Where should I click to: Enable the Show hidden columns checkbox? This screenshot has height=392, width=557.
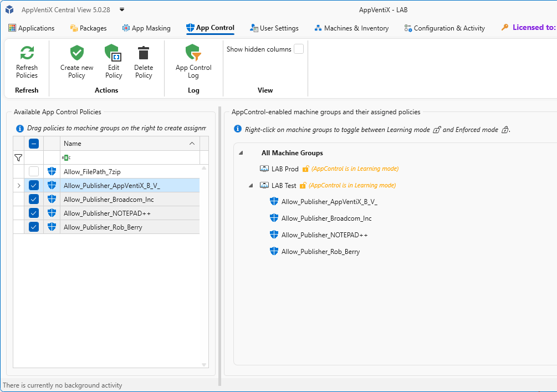pyautogui.click(x=299, y=49)
